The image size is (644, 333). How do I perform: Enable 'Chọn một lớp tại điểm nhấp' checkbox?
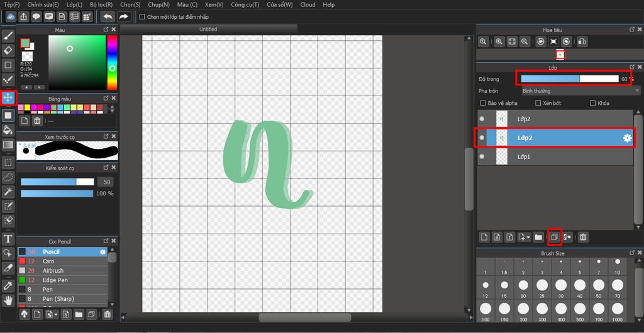142,17
